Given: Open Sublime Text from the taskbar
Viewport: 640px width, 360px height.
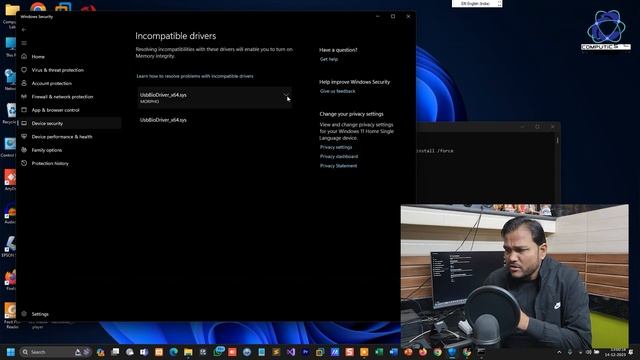Looking at the screenshot, I should [276, 352].
